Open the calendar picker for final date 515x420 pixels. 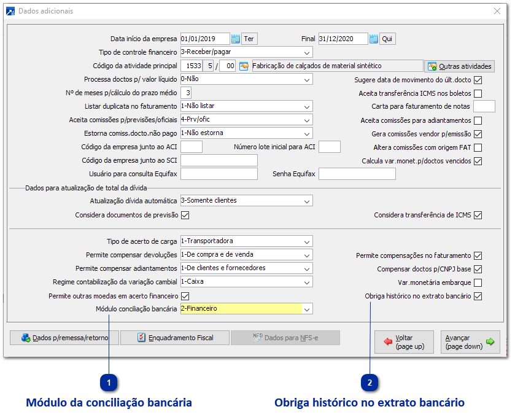click(374, 38)
